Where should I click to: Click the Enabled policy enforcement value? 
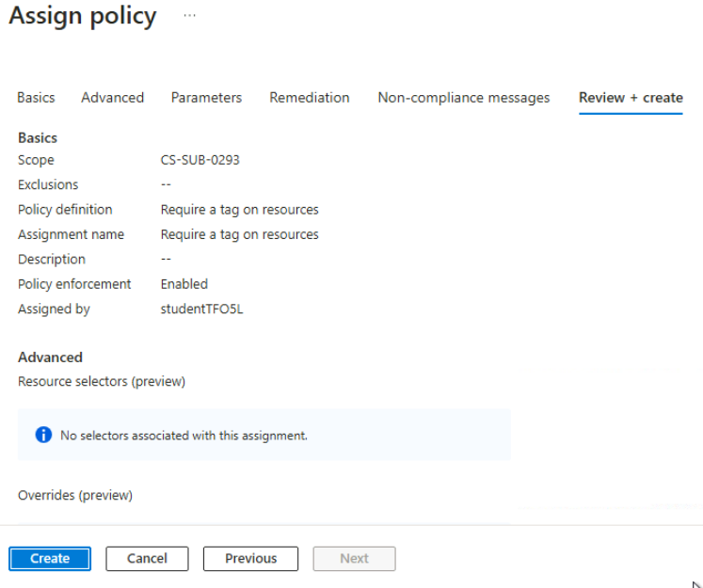point(184,284)
